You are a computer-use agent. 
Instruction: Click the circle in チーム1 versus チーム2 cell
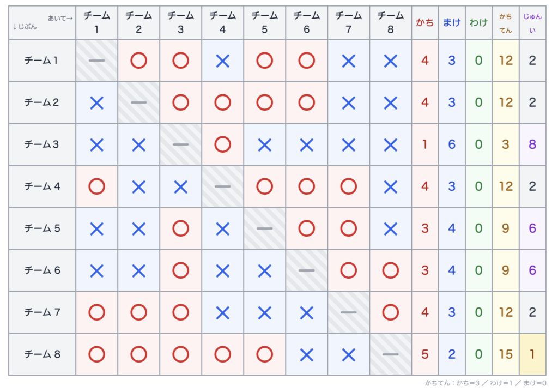tap(138, 61)
